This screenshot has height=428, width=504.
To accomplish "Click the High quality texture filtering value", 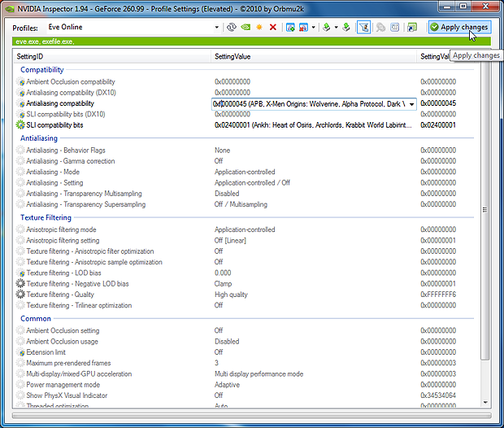I will click(231, 295).
